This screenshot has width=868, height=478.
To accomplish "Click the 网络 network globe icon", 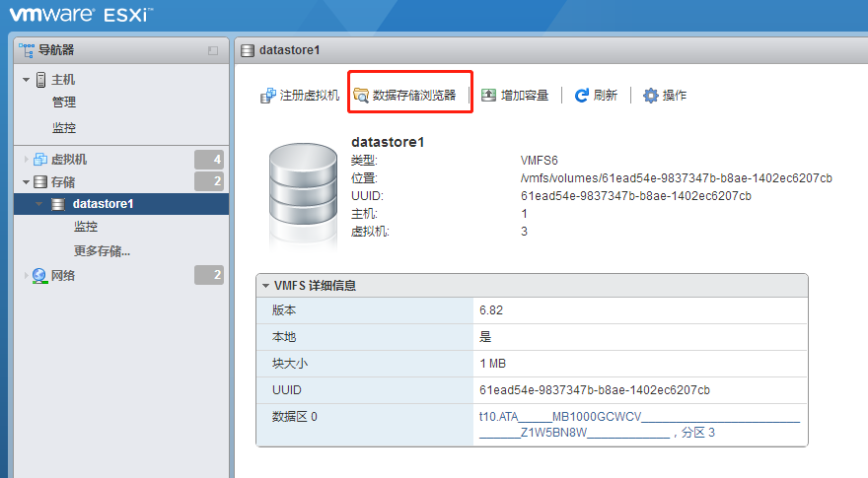I will [39, 276].
